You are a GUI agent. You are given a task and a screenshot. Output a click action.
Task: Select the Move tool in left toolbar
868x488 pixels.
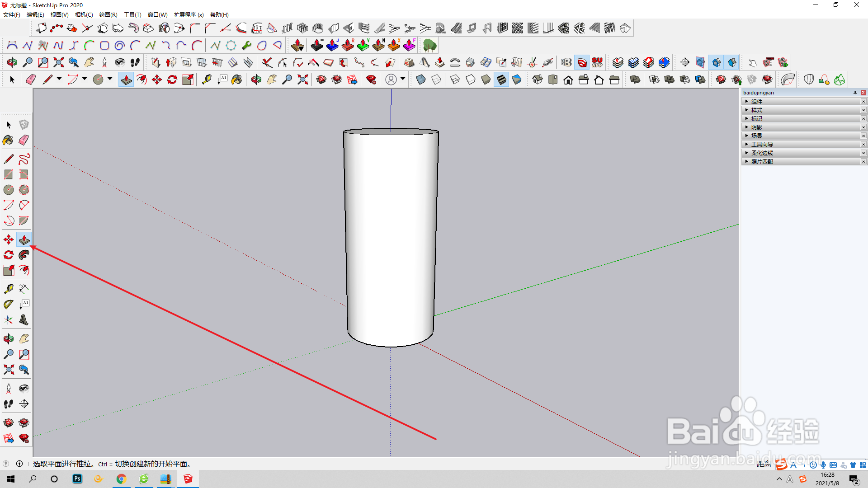tap(9, 239)
